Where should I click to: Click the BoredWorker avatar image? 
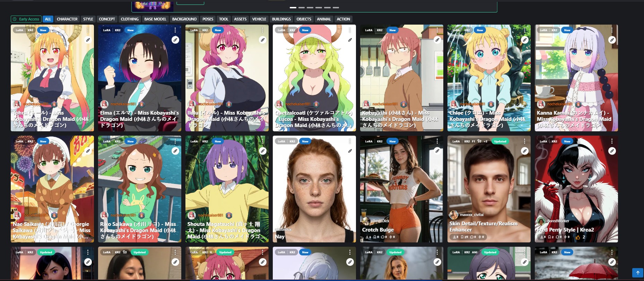pos(541,221)
